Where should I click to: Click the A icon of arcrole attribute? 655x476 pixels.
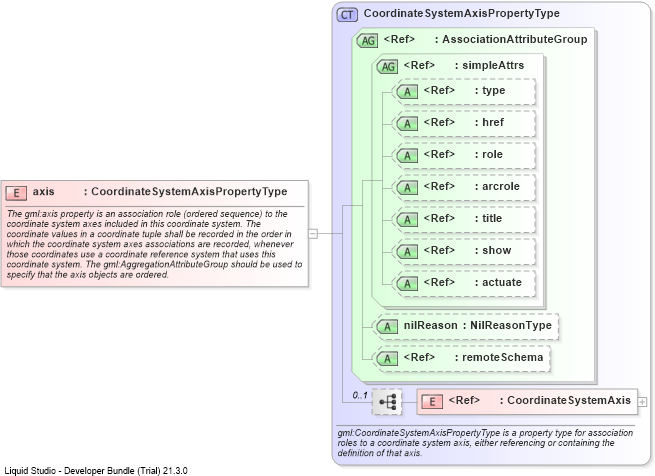point(407,188)
